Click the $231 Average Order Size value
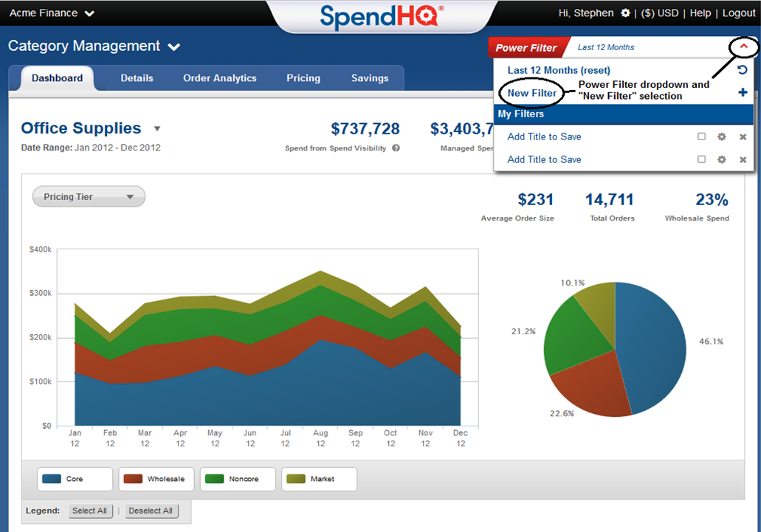The width and height of the screenshot is (761, 532). pos(535,199)
